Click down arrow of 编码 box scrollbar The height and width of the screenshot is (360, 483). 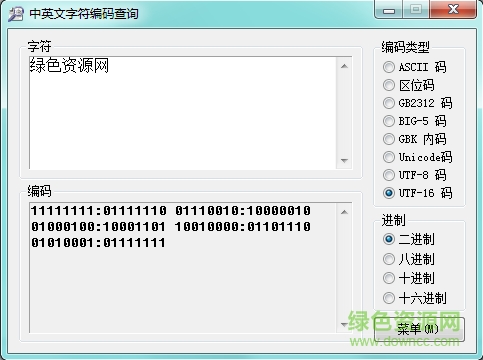pos(344,324)
